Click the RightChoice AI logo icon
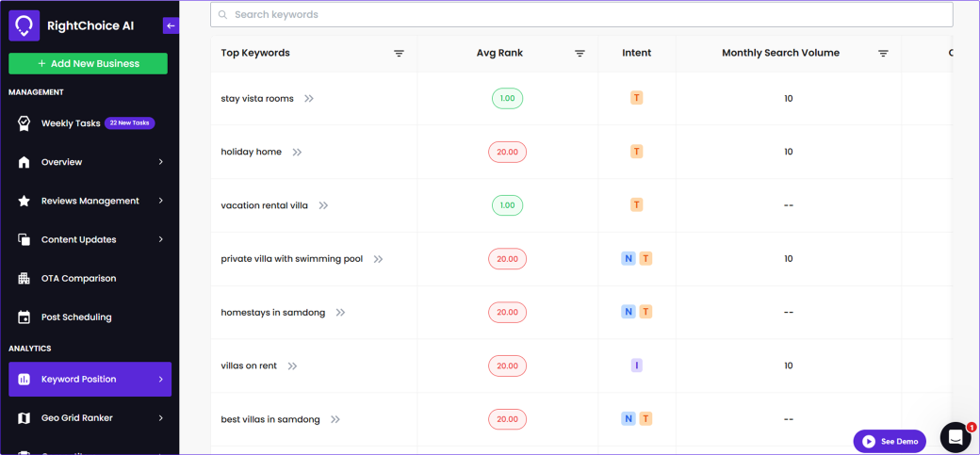Image resolution: width=980 pixels, height=455 pixels. point(24,25)
